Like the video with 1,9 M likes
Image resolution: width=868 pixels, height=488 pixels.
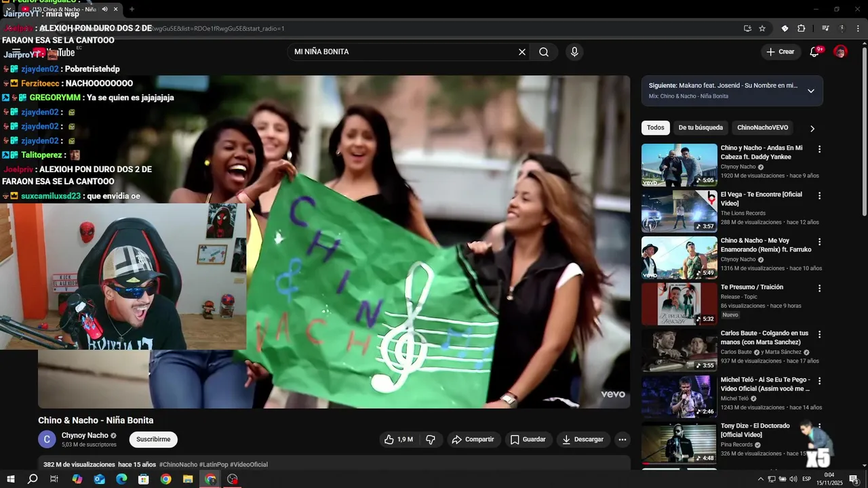pos(399,439)
